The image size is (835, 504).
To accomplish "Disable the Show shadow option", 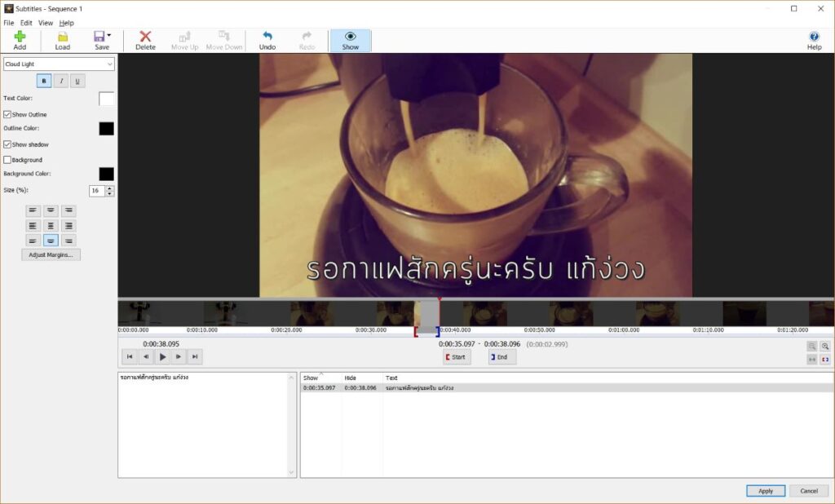I will [7, 144].
